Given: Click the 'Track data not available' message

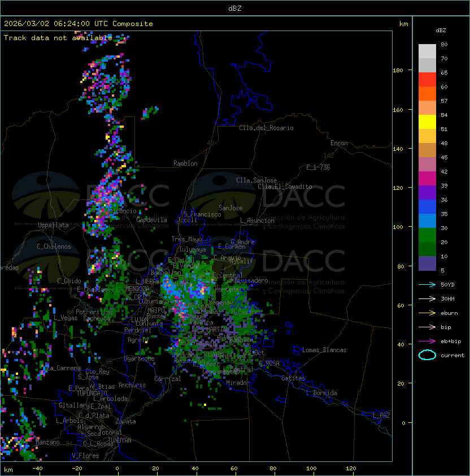Looking at the screenshot, I should coord(58,38).
